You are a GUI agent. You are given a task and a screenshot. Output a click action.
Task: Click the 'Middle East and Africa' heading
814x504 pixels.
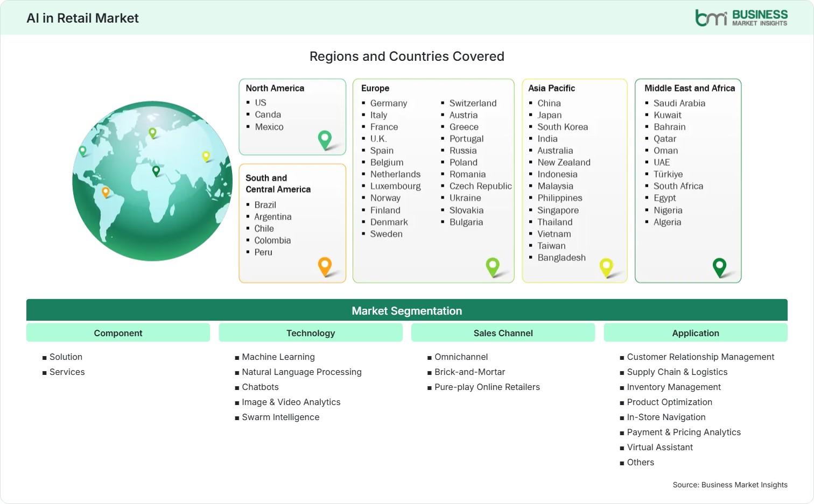point(690,88)
